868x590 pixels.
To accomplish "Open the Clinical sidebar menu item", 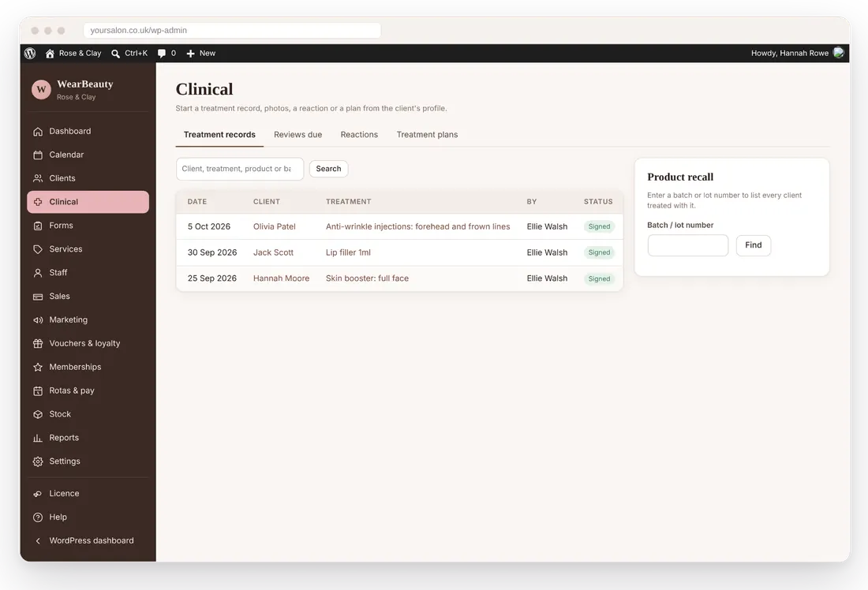I will 88,202.
